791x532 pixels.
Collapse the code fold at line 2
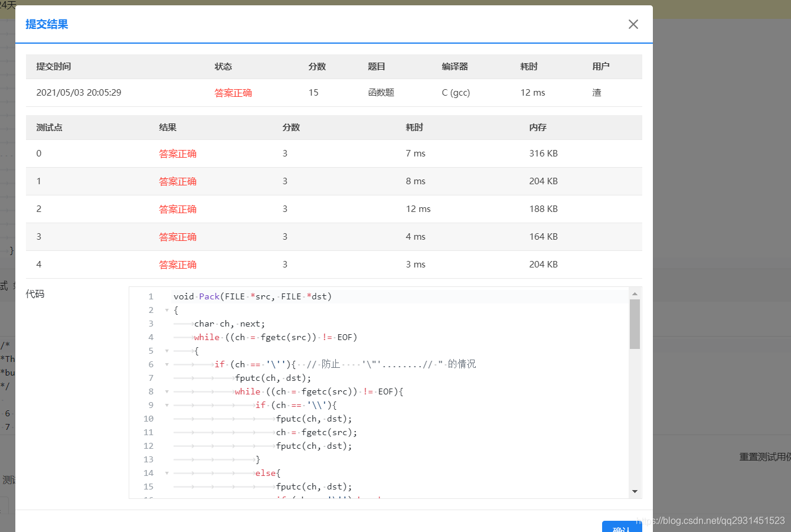click(x=166, y=310)
